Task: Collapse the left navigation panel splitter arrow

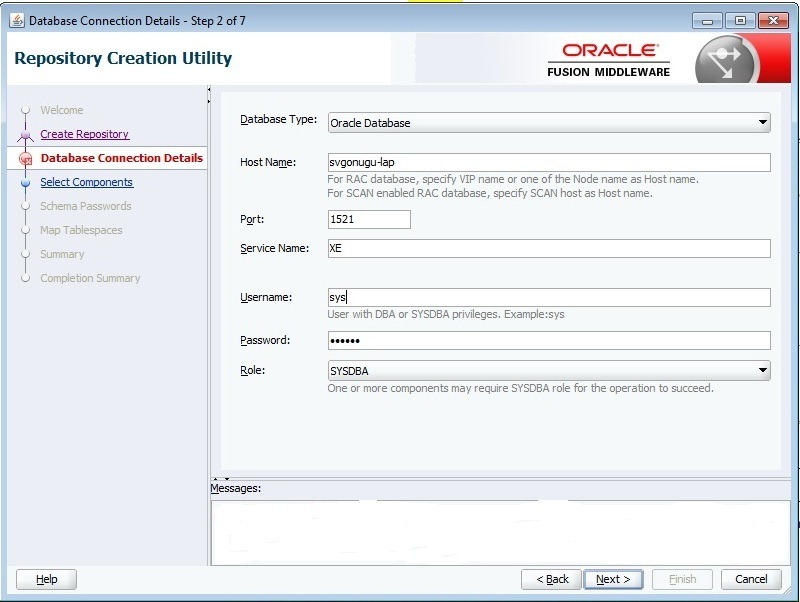Action: 209,95
